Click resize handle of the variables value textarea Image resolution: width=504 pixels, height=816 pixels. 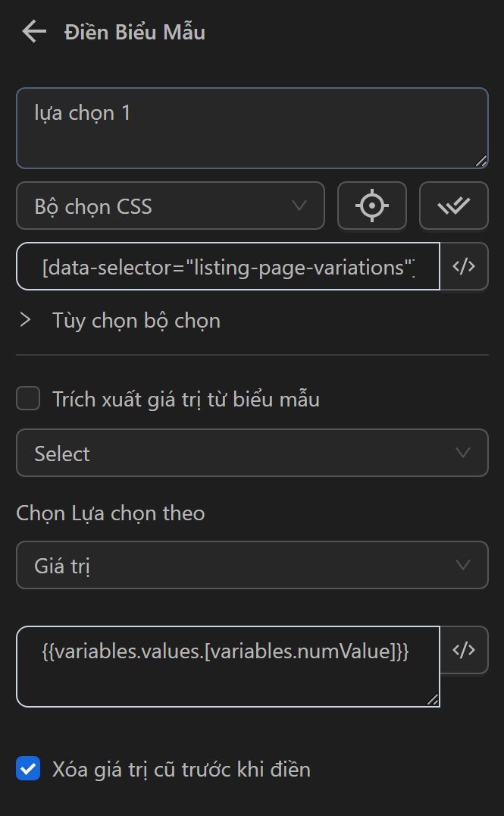(x=433, y=700)
